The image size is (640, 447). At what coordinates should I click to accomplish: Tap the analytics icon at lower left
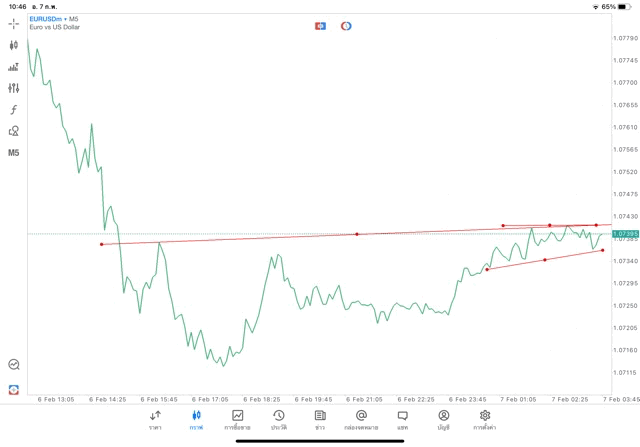[x=13, y=365]
